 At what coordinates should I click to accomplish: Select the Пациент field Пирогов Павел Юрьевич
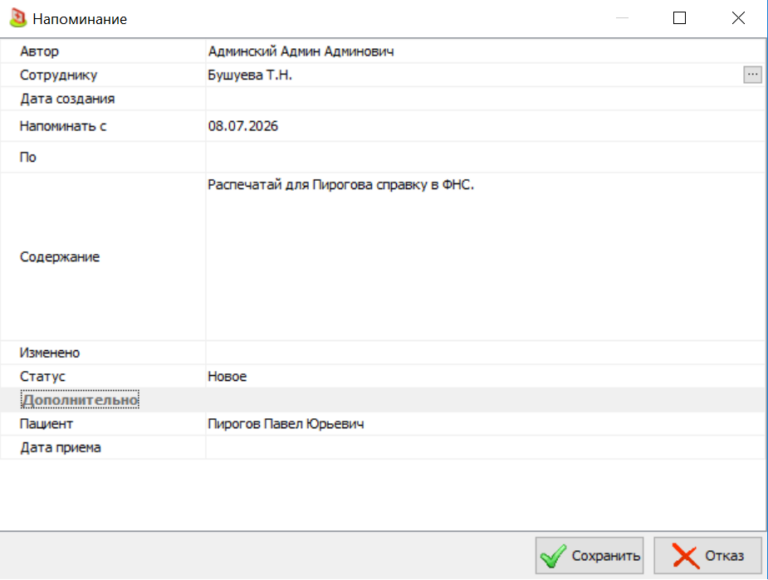485,424
